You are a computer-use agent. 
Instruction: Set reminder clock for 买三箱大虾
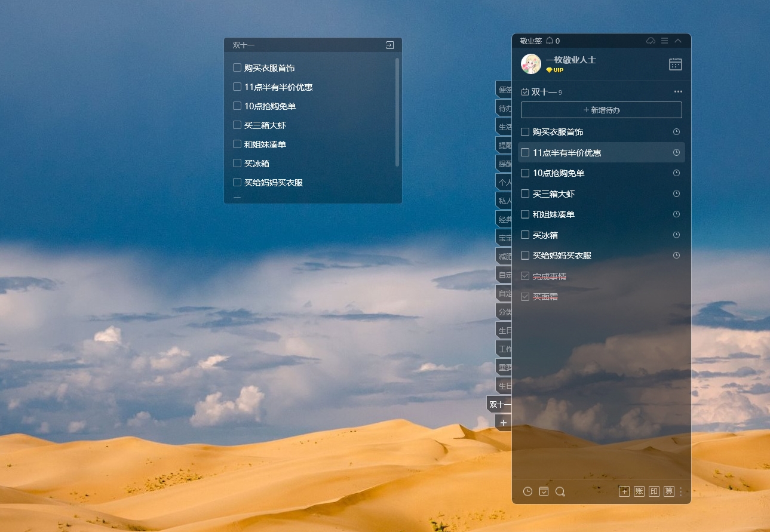(x=676, y=194)
